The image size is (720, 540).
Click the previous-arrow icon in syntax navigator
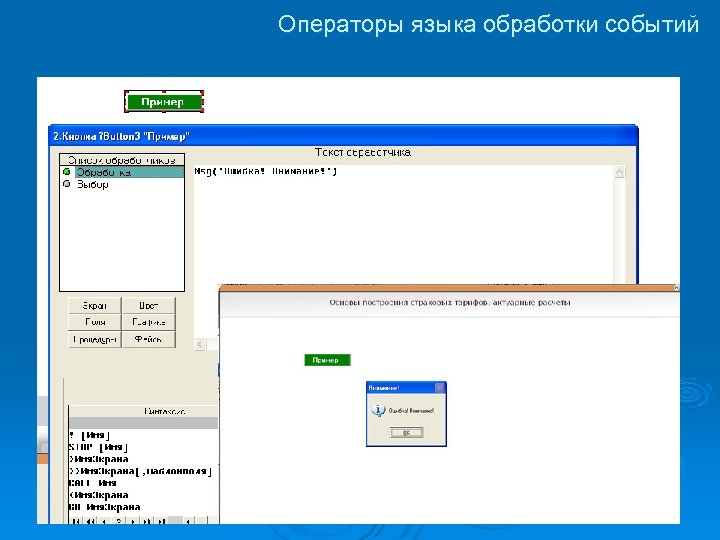pos(104,521)
